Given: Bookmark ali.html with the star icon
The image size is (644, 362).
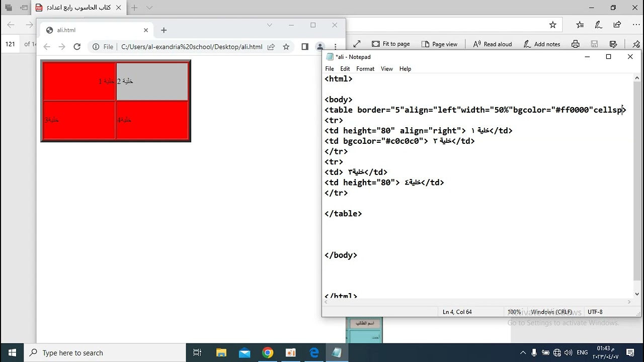Looking at the screenshot, I should 286,47.
